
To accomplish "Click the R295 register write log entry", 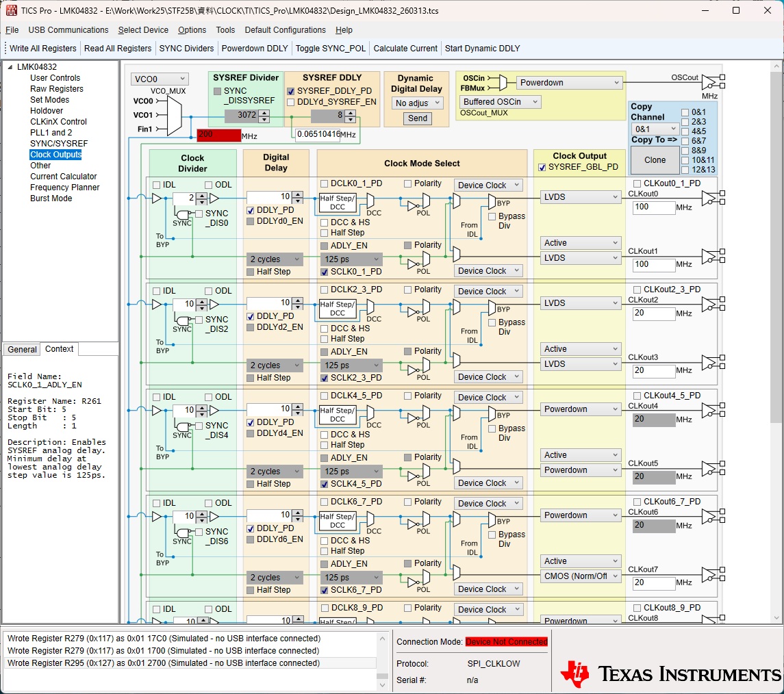I will click(189, 663).
